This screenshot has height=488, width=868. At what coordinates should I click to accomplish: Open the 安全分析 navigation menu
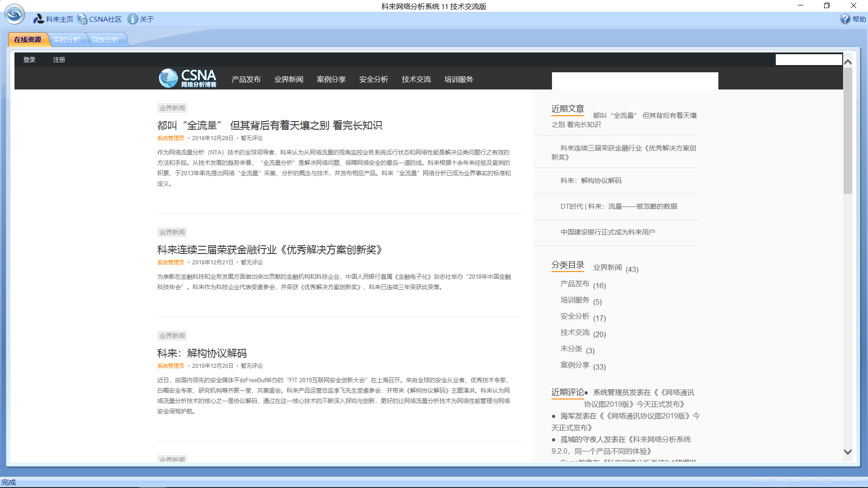click(x=373, y=80)
